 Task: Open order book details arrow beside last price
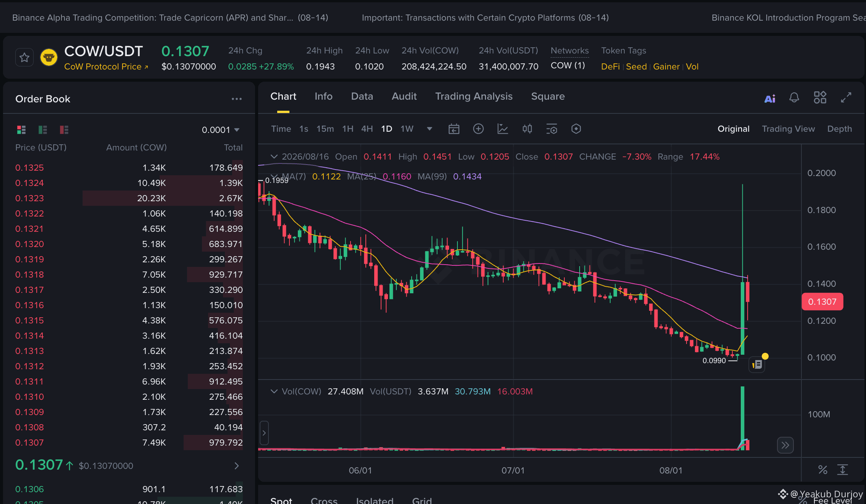[x=237, y=466]
